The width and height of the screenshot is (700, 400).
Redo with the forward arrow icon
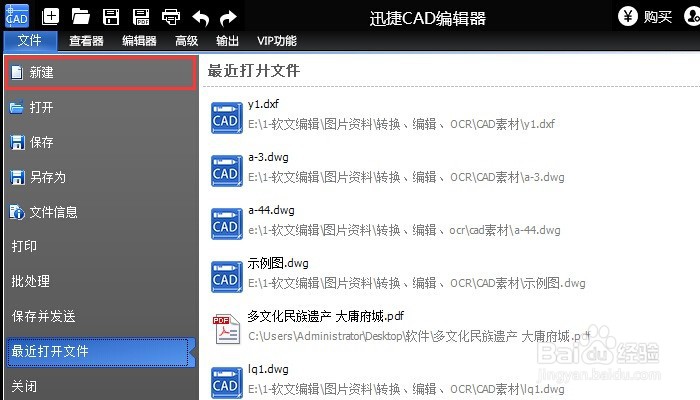pyautogui.click(x=229, y=18)
